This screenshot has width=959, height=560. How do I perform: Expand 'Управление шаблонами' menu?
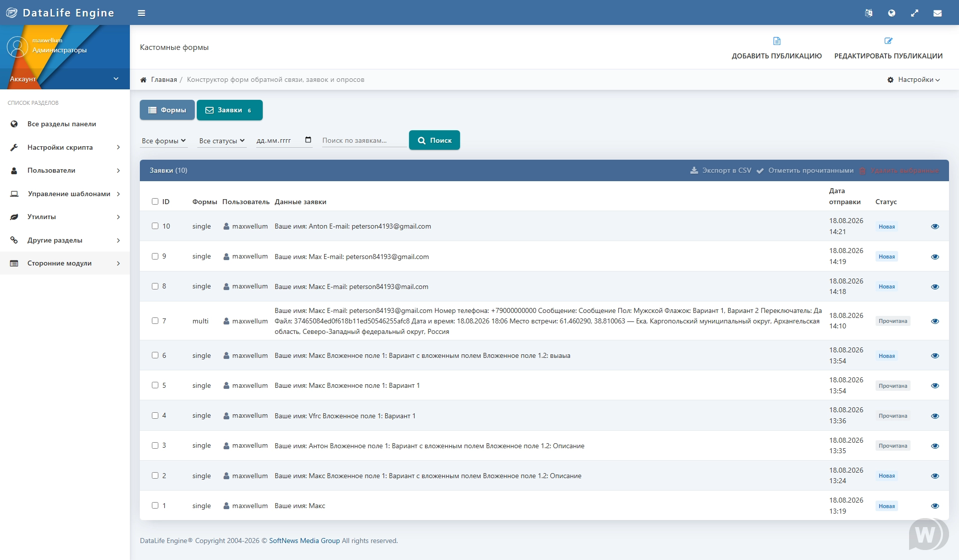[64, 194]
